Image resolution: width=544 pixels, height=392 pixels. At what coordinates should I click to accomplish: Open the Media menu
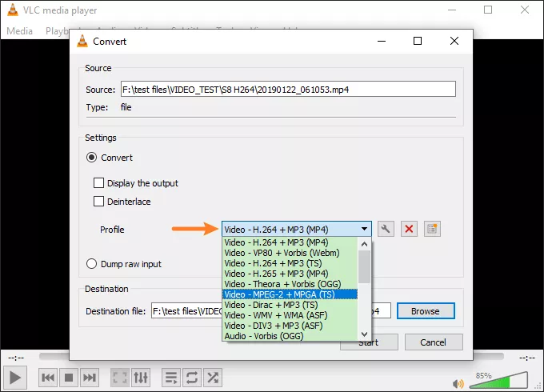tap(19, 31)
